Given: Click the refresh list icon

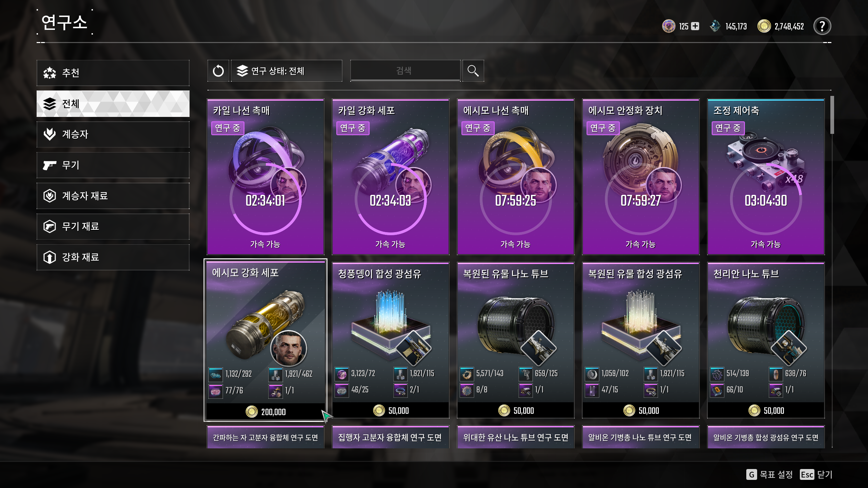Looking at the screenshot, I should tap(218, 71).
